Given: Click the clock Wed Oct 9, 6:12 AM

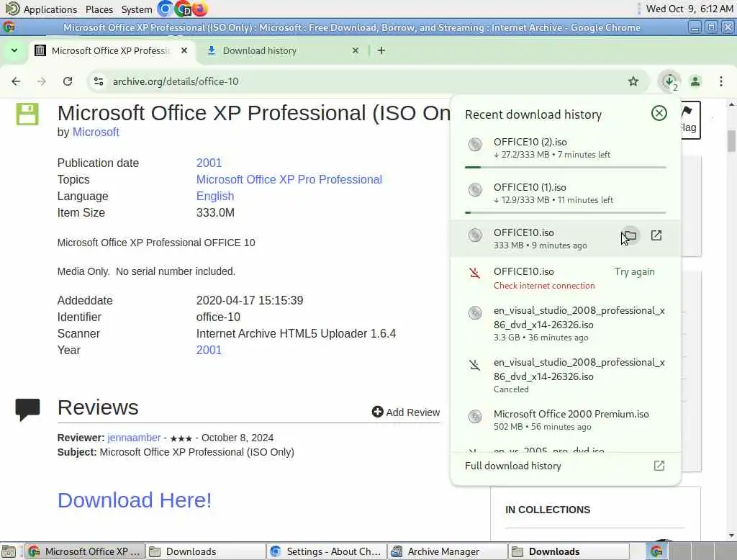Looking at the screenshot, I should click(x=689, y=9).
